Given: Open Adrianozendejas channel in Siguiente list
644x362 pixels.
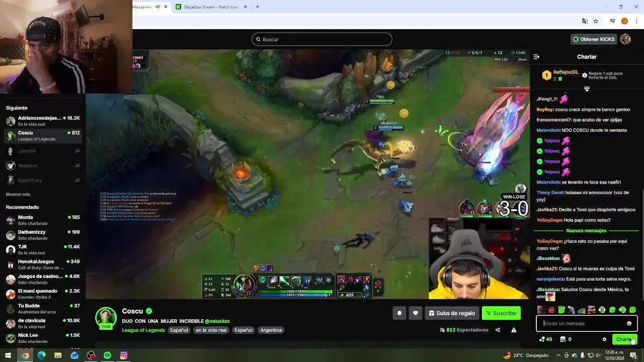Looking at the screenshot, I should (43, 121).
